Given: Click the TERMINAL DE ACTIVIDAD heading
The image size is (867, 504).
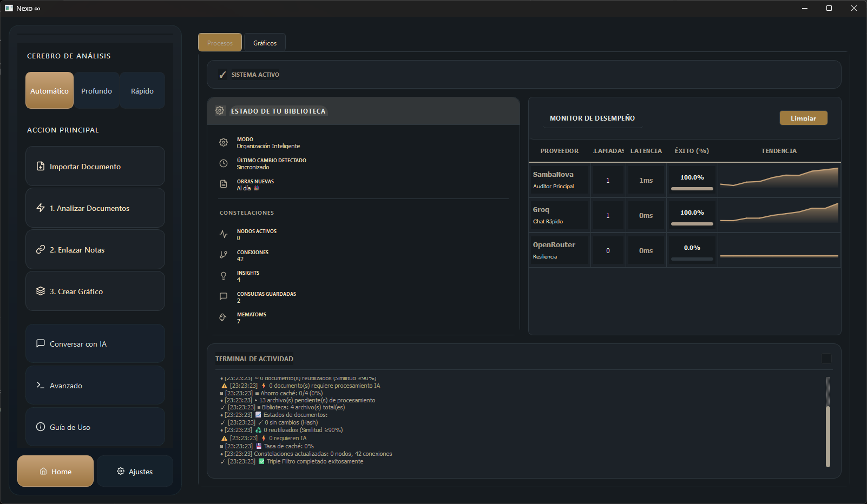Looking at the screenshot, I should pyautogui.click(x=254, y=359).
